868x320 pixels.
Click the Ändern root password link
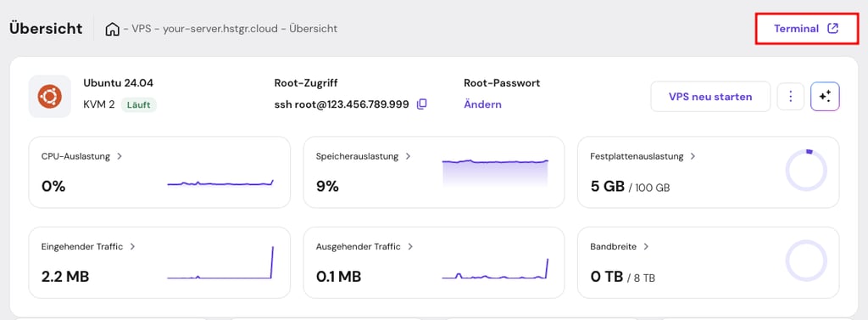(x=482, y=104)
